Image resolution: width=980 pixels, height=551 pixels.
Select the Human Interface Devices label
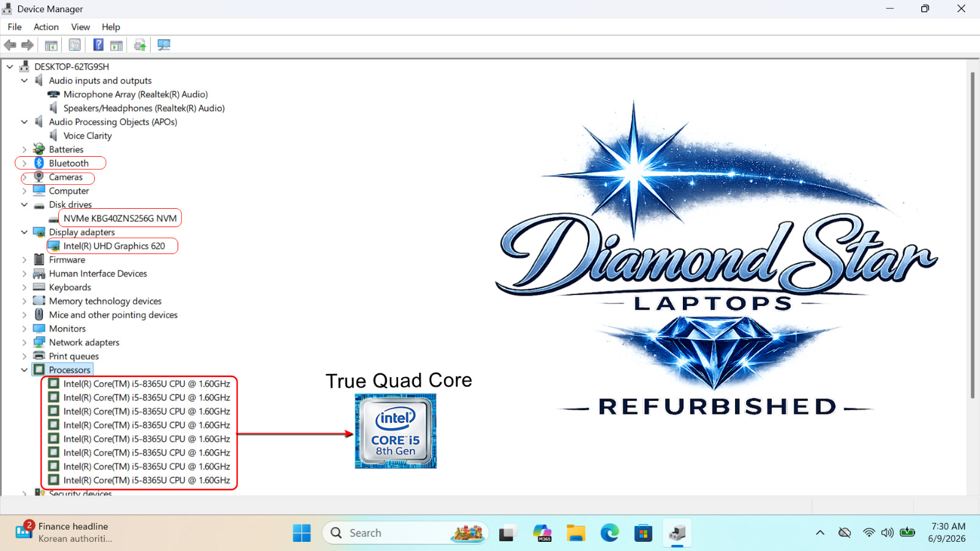point(98,274)
